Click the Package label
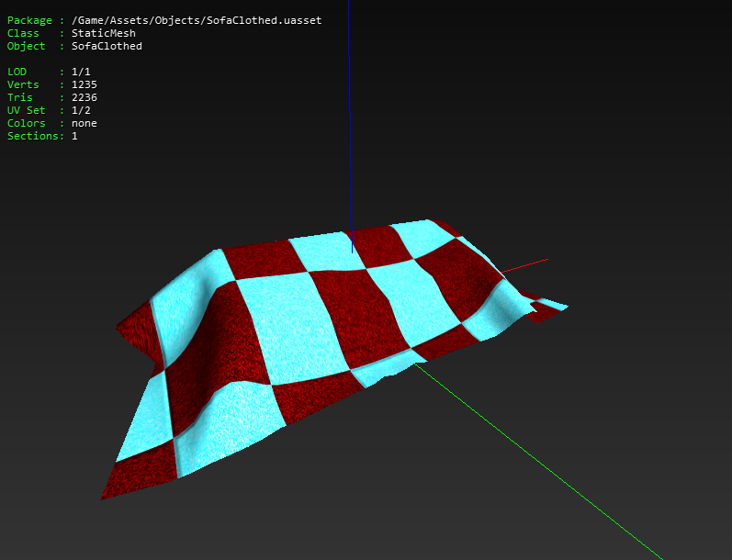Screen dimensions: 732x560 tap(29, 20)
